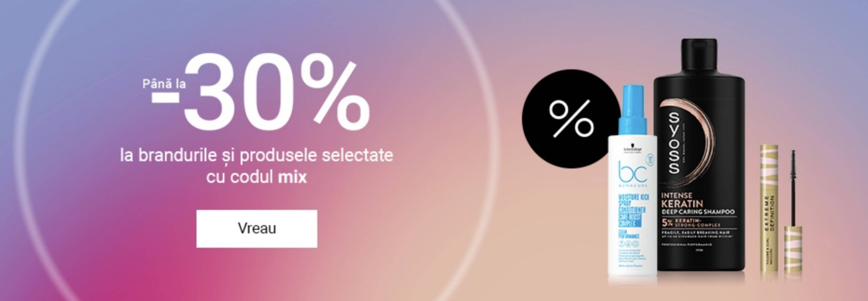Click "la brandurile și produsele selectate" text

(256, 156)
